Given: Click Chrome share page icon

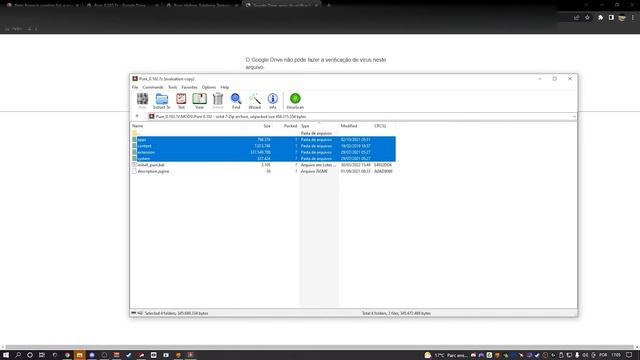Looking at the screenshot, I should pyautogui.click(x=576, y=18).
